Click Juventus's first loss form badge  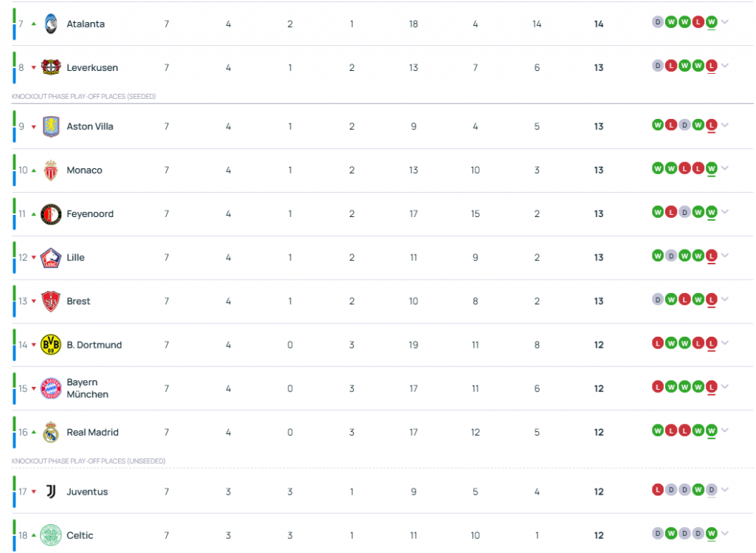(658, 490)
